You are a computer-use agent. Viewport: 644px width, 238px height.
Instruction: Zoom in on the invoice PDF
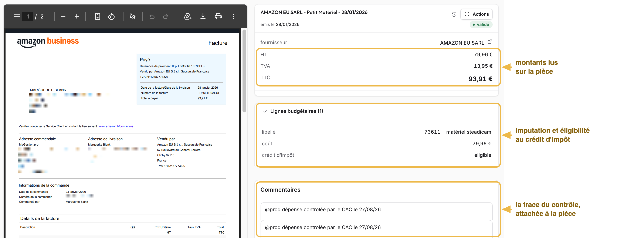tap(77, 17)
